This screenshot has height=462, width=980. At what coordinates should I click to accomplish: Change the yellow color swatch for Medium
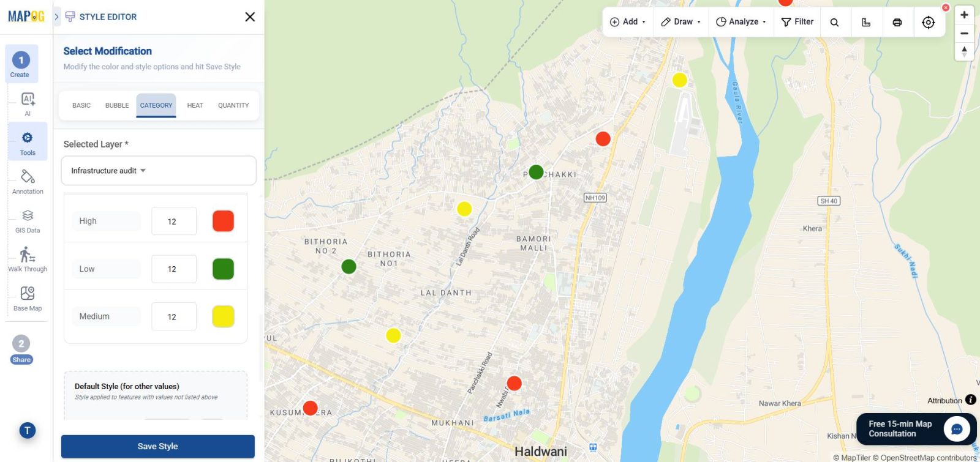pos(223,316)
